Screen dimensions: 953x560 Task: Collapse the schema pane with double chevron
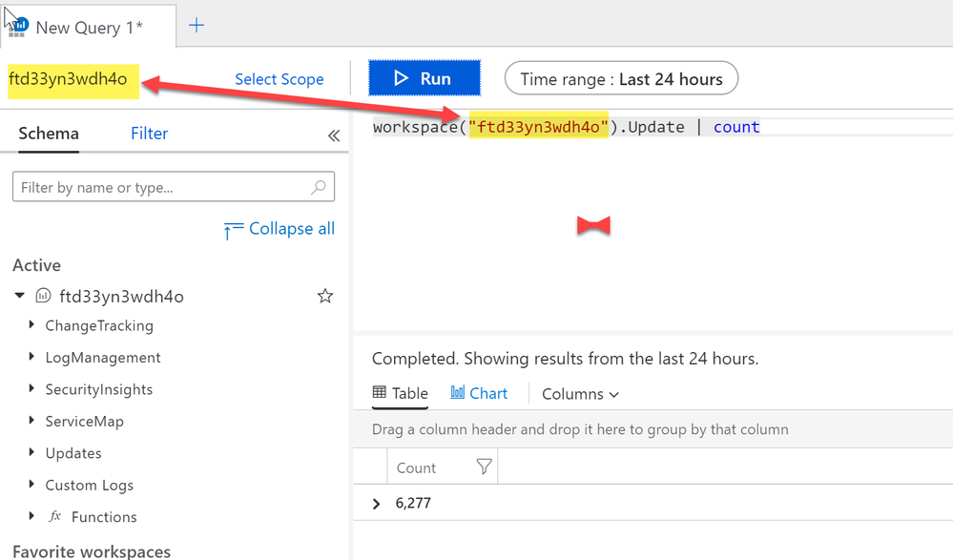334,135
